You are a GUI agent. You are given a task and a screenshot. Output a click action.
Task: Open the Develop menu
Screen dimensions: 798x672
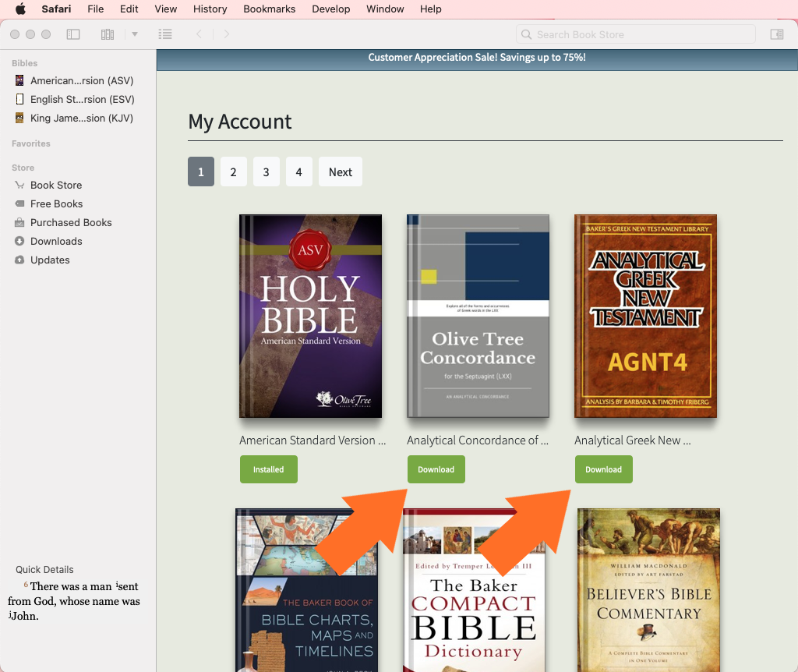coord(330,9)
